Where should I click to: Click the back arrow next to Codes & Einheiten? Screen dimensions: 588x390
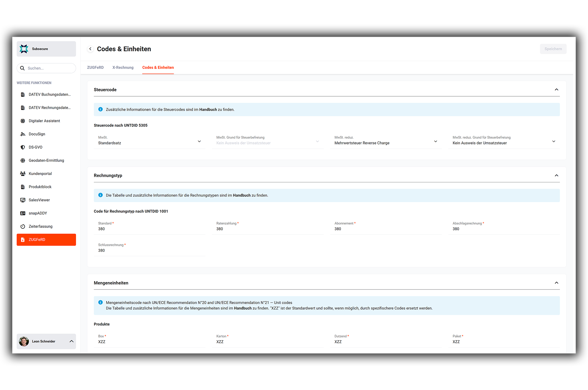click(90, 49)
